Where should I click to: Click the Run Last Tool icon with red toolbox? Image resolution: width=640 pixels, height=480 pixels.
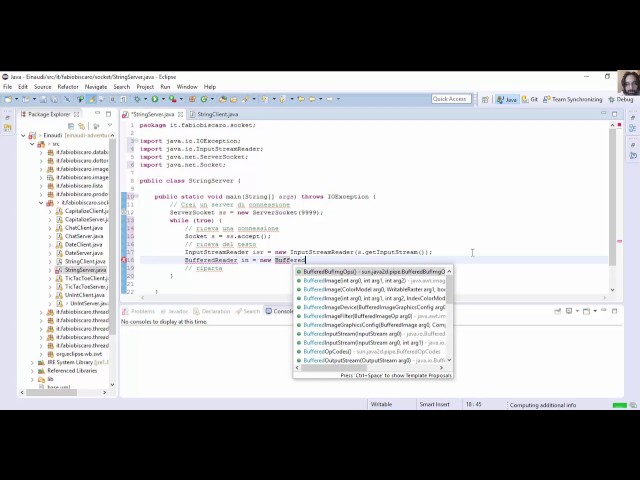(x=173, y=99)
